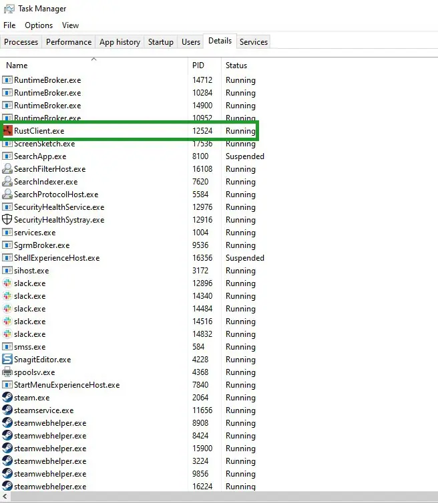Click the SearchApp.exe icon

tap(7, 156)
